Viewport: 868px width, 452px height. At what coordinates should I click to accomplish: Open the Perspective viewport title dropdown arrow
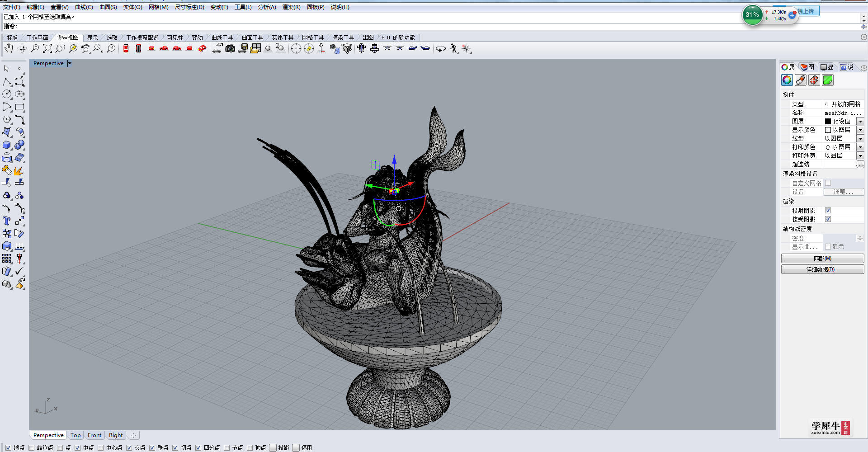(x=70, y=63)
